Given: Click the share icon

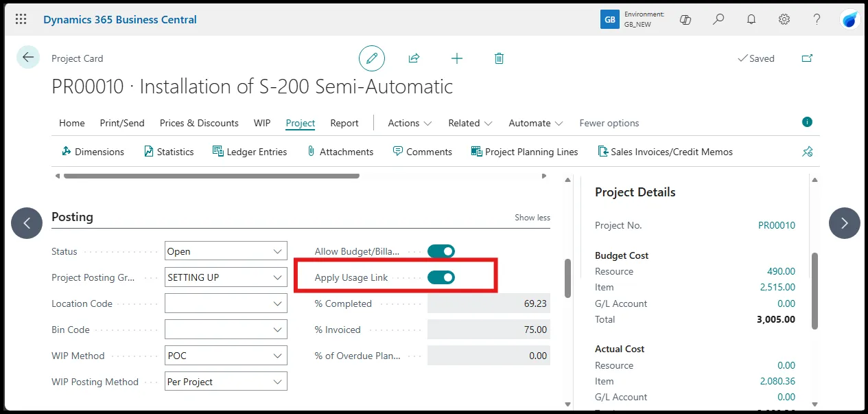Looking at the screenshot, I should (x=414, y=58).
